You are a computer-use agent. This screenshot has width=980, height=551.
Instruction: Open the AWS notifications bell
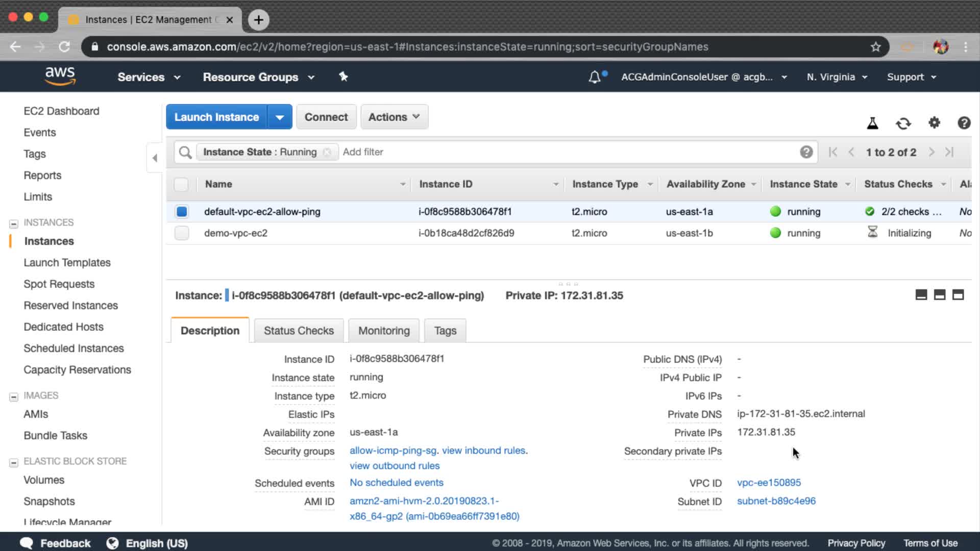(595, 77)
